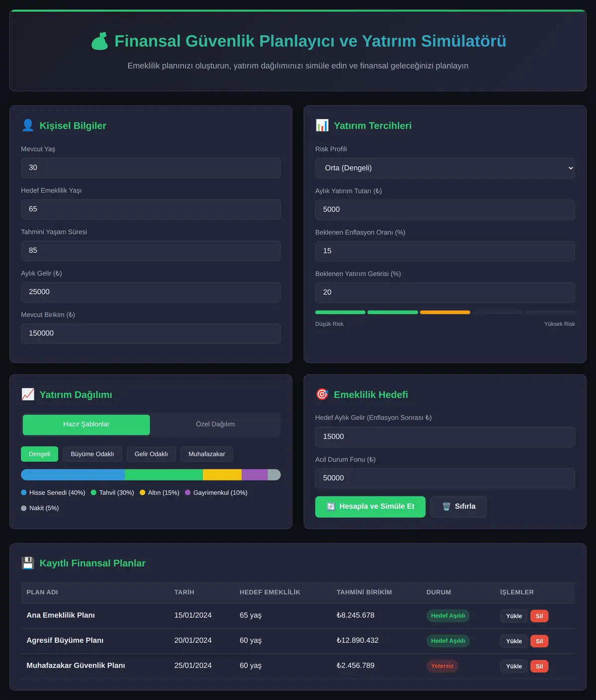The width and height of the screenshot is (596, 700).
Task: Click the purple Gayrimenkul allocation segment
Action: 255,475
